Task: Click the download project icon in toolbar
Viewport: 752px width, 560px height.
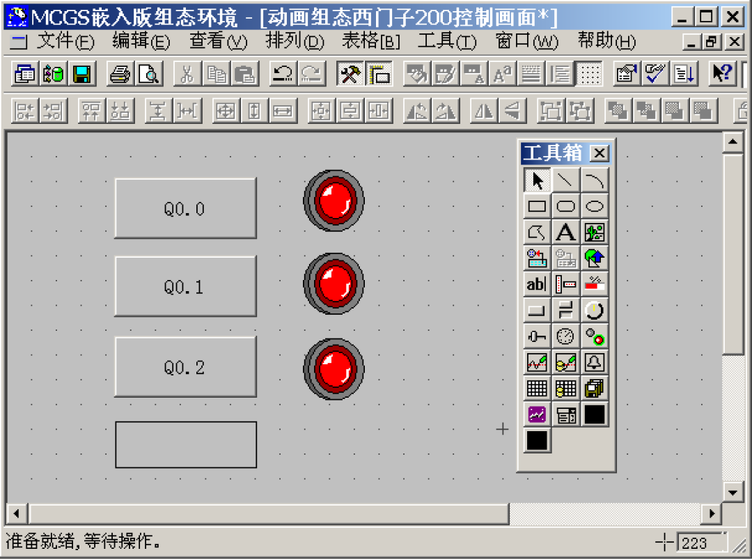Action: tap(684, 74)
